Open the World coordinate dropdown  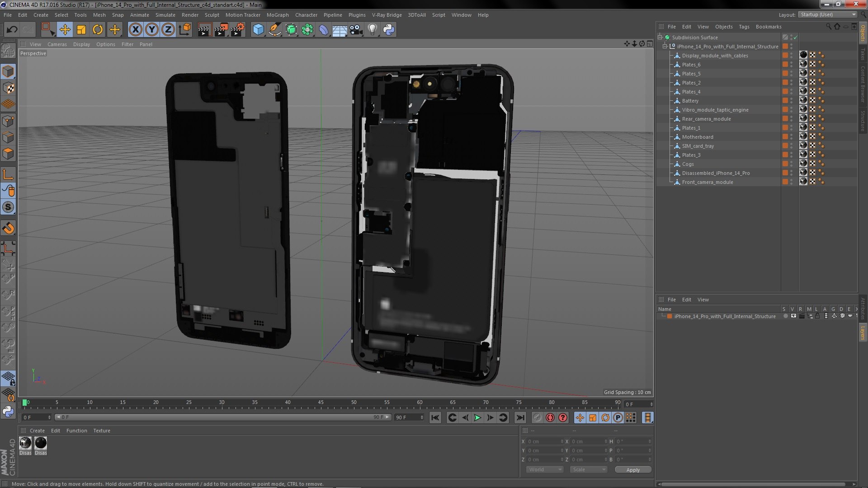click(545, 469)
